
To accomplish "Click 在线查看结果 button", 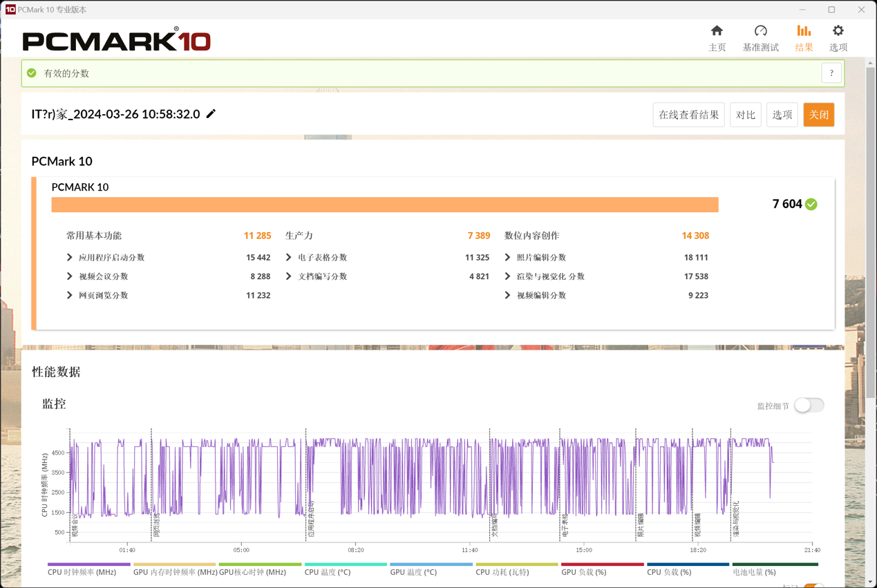I will coord(688,115).
